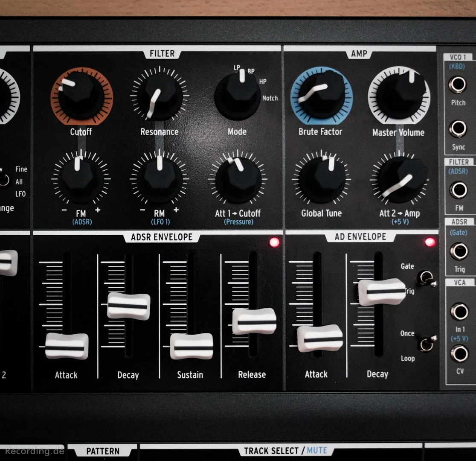
Task: Flip the Once/Loop toggle switch
Action: [x=427, y=343]
